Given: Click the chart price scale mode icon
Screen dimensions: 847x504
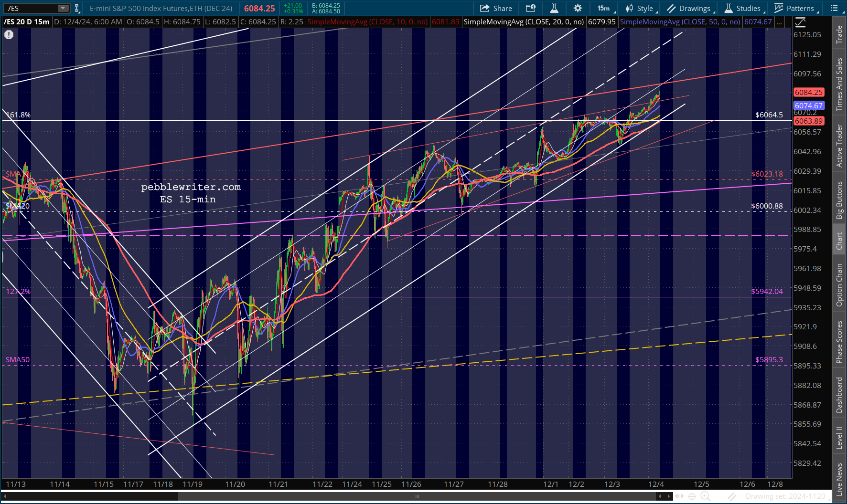Looking at the screenshot, I should pyautogui.click(x=800, y=22).
